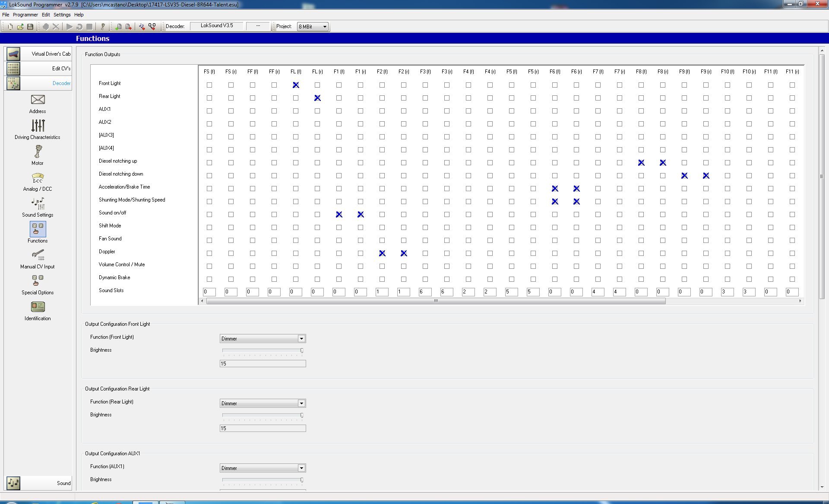
Task: Open Manual CV Input section
Action: 38,259
